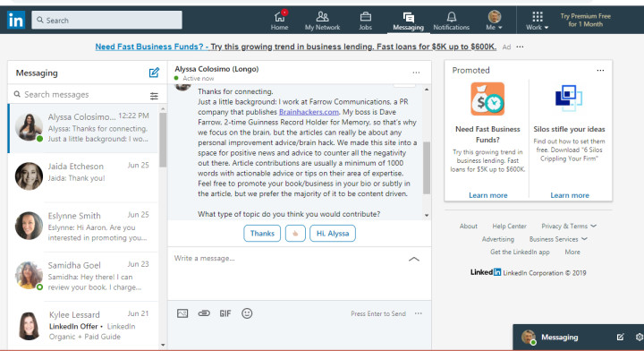Click the Silos stifle your ideas ad image
Viewport: 644px width, 351px height.
point(569,98)
